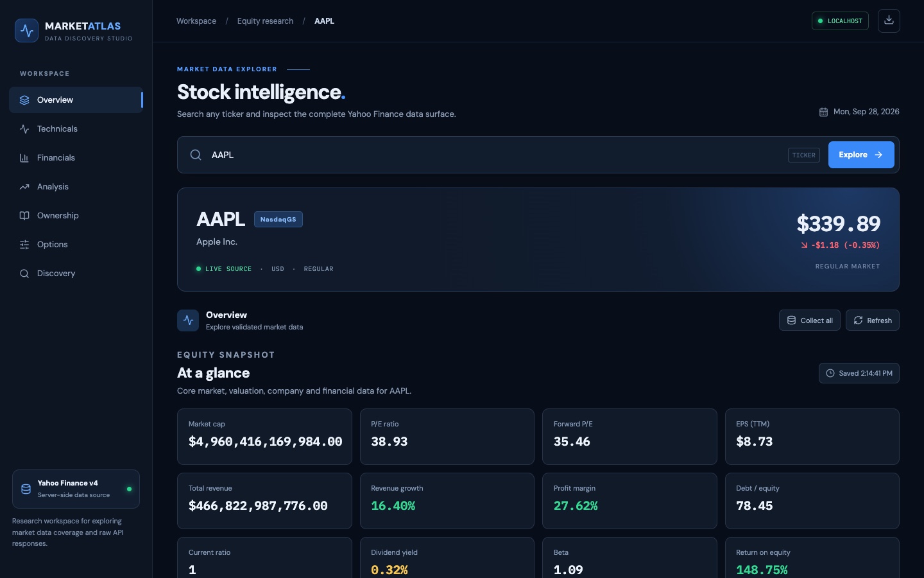This screenshot has width=924, height=578.
Task: Select the Market cap value card
Action: 264,437
